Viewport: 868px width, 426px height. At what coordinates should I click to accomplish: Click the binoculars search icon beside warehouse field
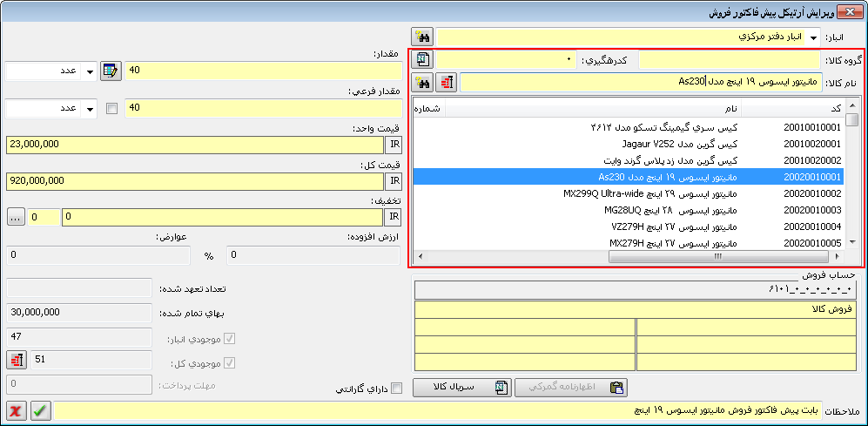click(x=423, y=37)
